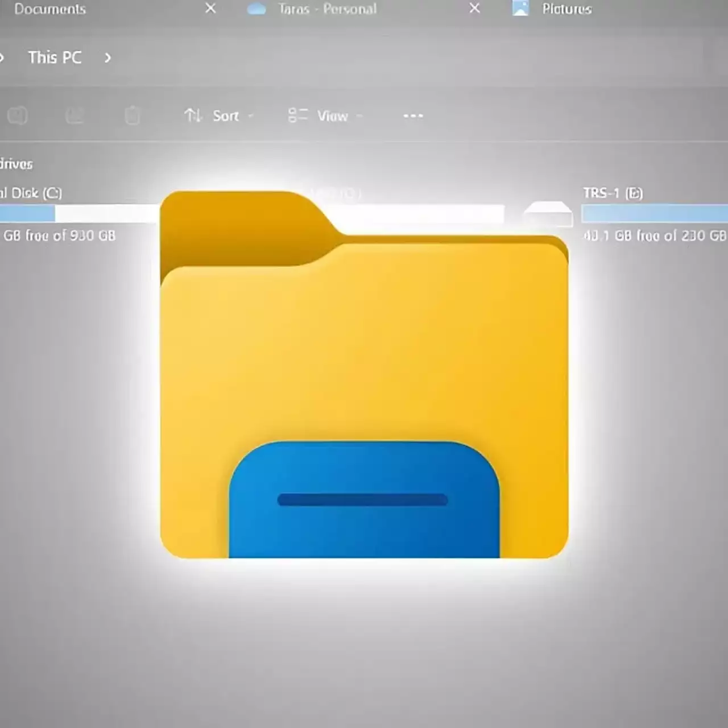Open the View dropdown
Viewport: 728px width, 728px height.
tap(325, 116)
